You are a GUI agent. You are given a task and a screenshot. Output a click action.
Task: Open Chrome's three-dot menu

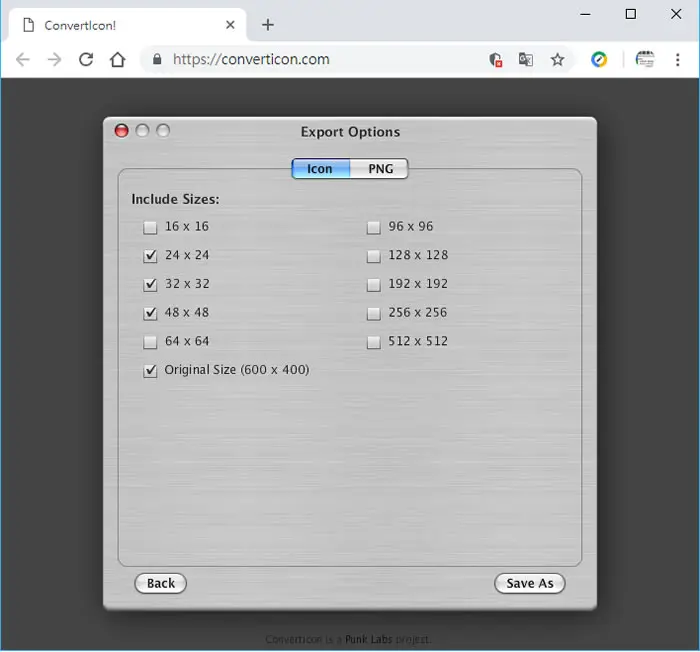[677, 59]
